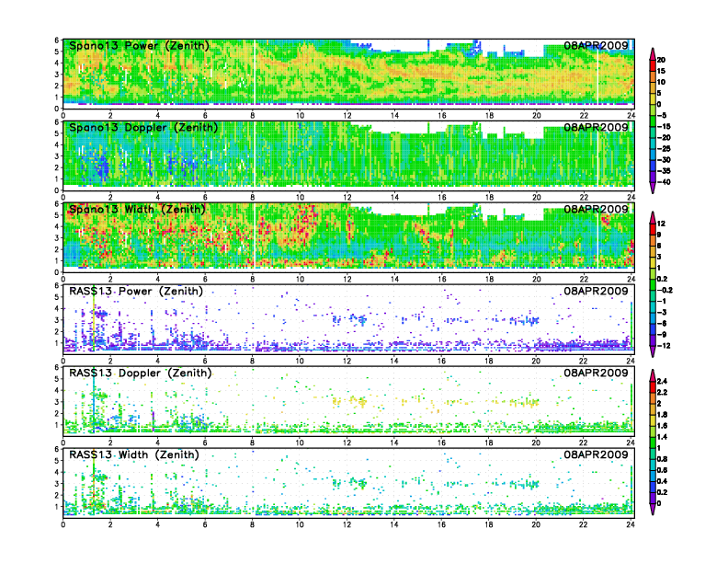Image resolution: width=728 pixels, height=563 pixels.
Task: Click 08APR2009 date in Spano13 Width panel
Action: click(x=596, y=209)
